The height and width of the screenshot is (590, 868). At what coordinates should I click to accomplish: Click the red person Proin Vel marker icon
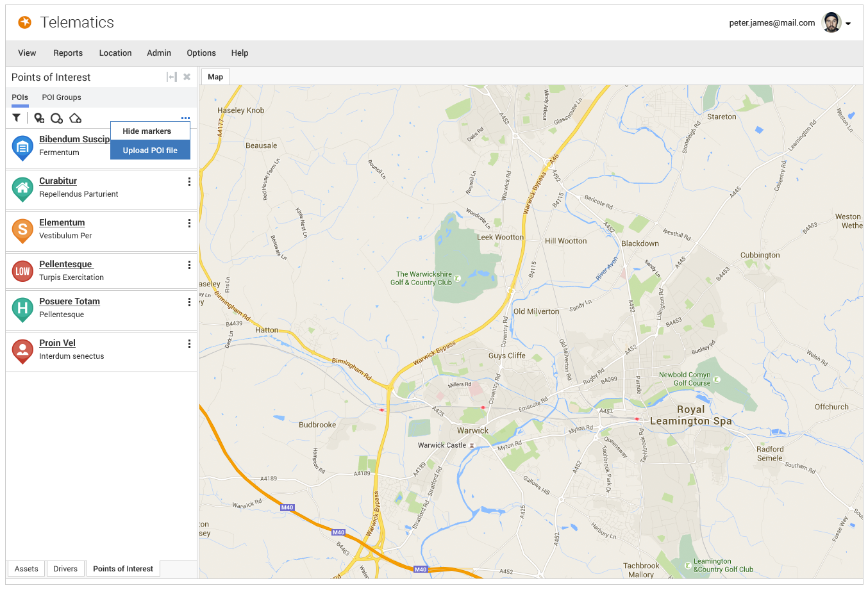click(22, 352)
